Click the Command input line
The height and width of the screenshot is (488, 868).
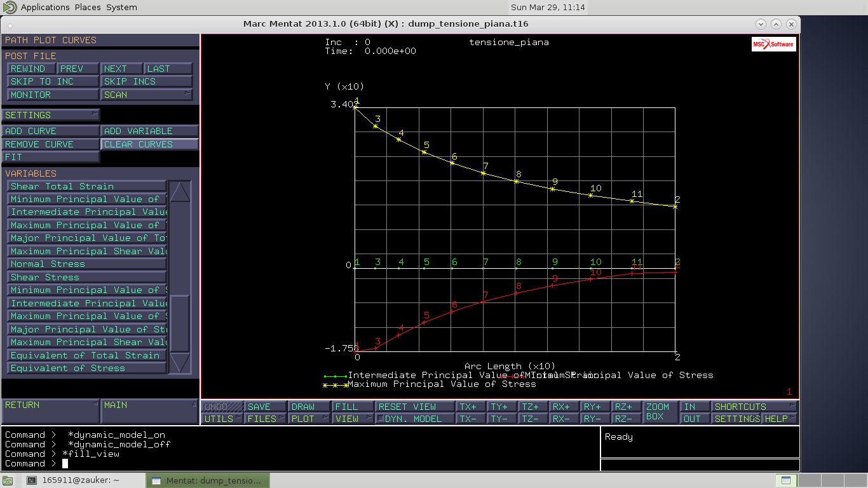[300, 463]
